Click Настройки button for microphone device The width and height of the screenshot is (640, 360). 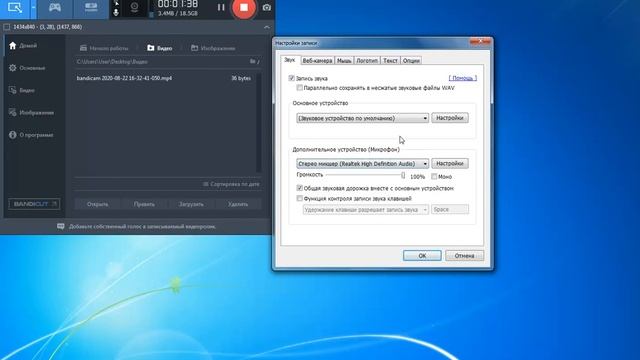click(450, 163)
